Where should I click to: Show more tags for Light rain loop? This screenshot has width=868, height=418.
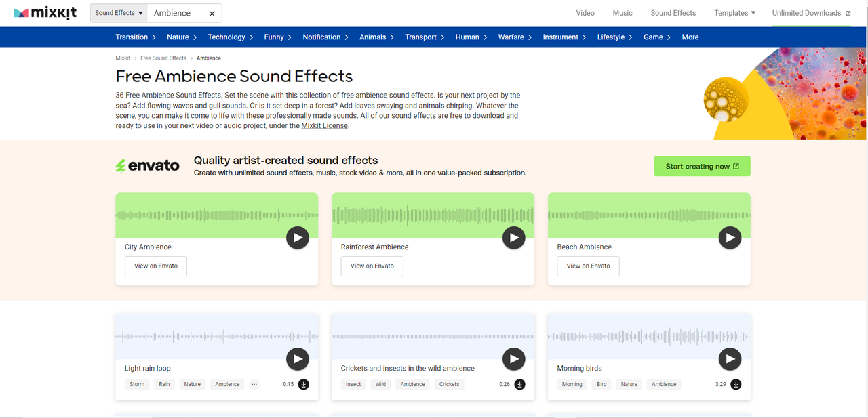tap(254, 384)
